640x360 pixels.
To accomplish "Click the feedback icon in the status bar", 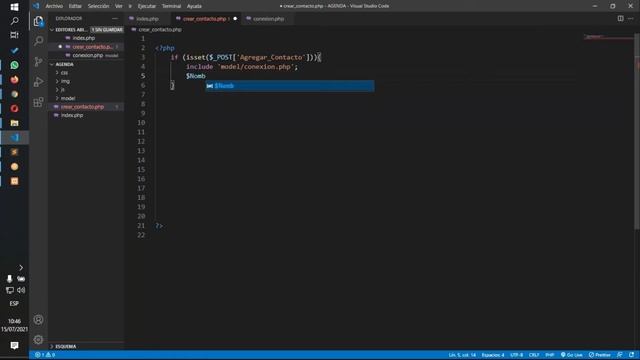I will click(x=620, y=355).
